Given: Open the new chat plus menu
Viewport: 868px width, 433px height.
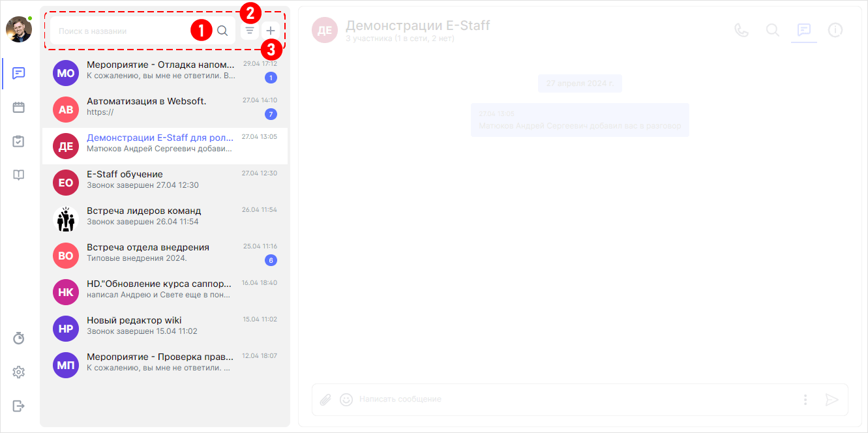Looking at the screenshot, I should coord(270,30).
